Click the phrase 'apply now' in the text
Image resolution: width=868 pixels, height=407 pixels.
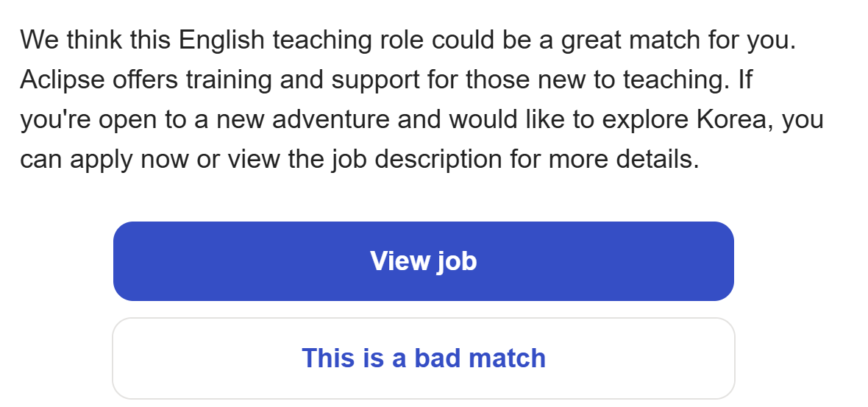(x=135, y=159)
